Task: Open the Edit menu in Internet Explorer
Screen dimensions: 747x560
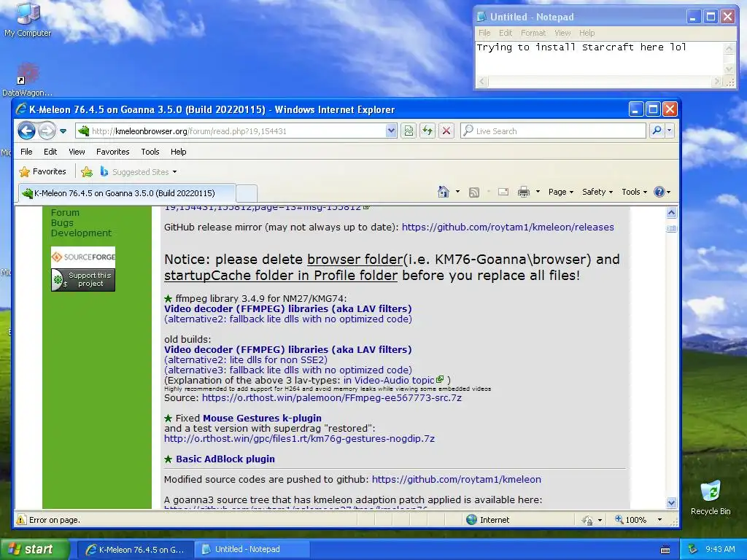Action: pos(50,152)
